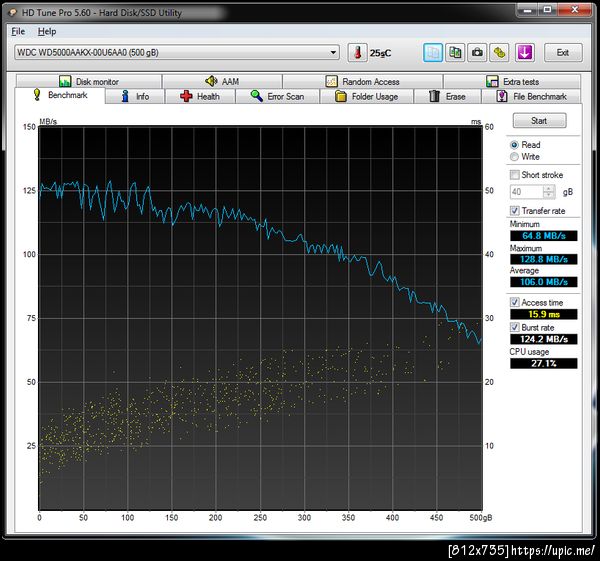The width and height of the screenshot is (600, 561).
Task: Click the 25°C temperature reading
Action: (x=380, y=53)
